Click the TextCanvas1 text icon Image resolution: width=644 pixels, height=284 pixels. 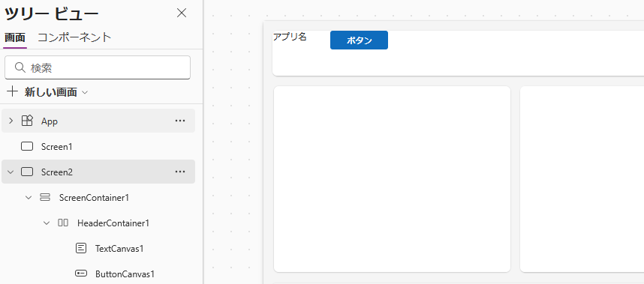tap(81, 248)
